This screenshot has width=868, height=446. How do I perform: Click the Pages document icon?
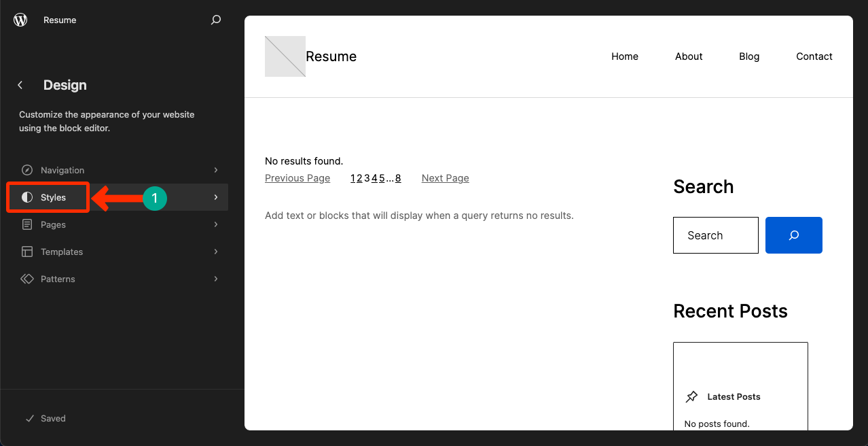point(27,224)
